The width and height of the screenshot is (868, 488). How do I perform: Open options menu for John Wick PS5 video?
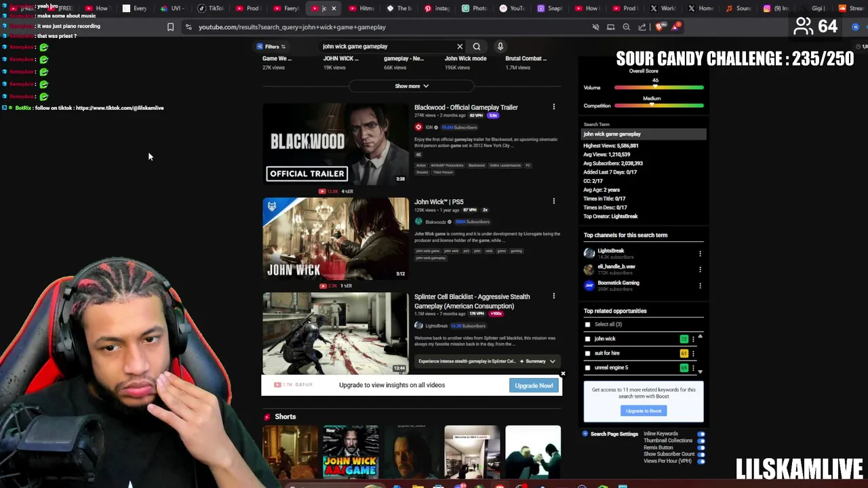coord(553,201)
